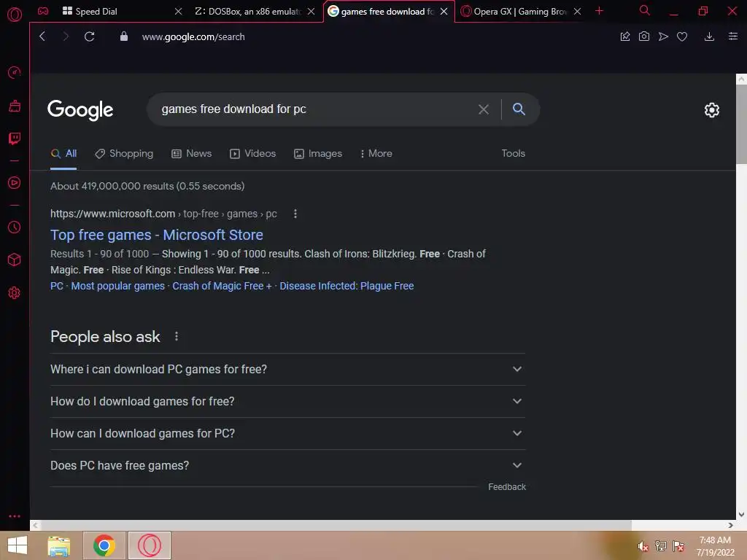Select the Shopping results tab

point(124,153)
